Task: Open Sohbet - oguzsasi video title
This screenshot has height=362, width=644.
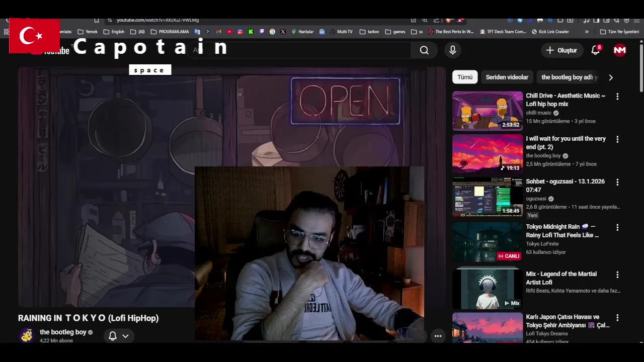Action: pos(566,186)
